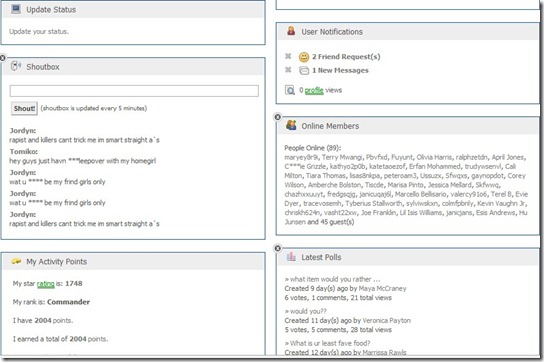
Task: Close the Online Members panel with its X
Action: tap(277, 117)
